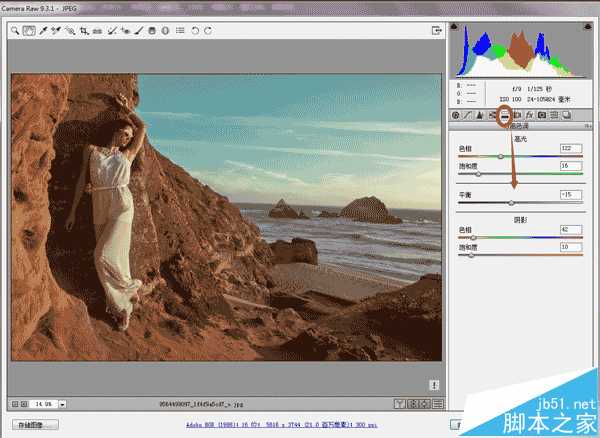Open the zoom level dropdown
Viewport: 600px width, 438px height.
click(x=62, y=404)
